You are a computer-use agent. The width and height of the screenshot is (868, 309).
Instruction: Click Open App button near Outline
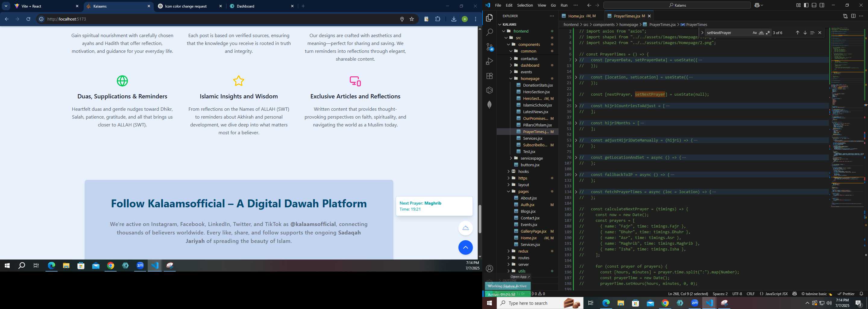520,277
